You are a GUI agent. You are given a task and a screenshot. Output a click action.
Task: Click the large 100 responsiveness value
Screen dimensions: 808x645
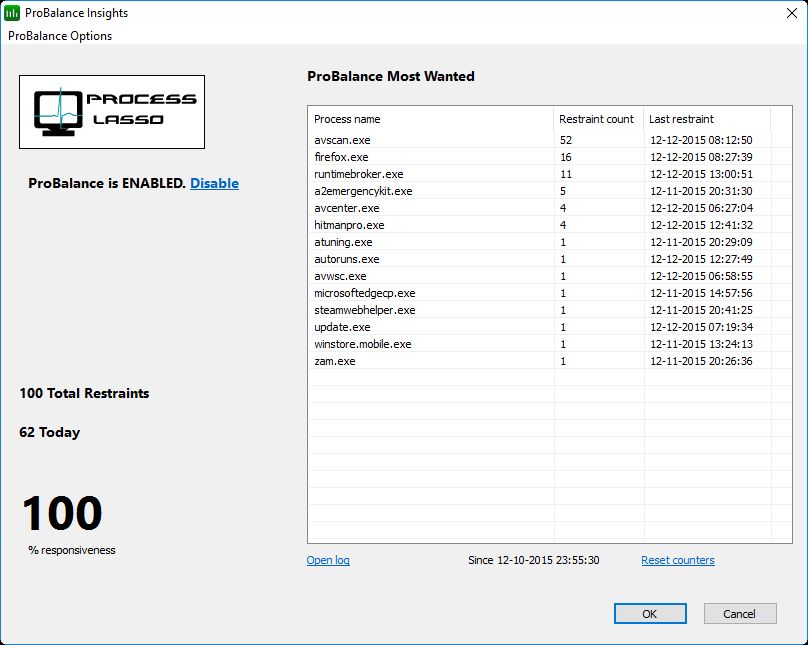62,513
